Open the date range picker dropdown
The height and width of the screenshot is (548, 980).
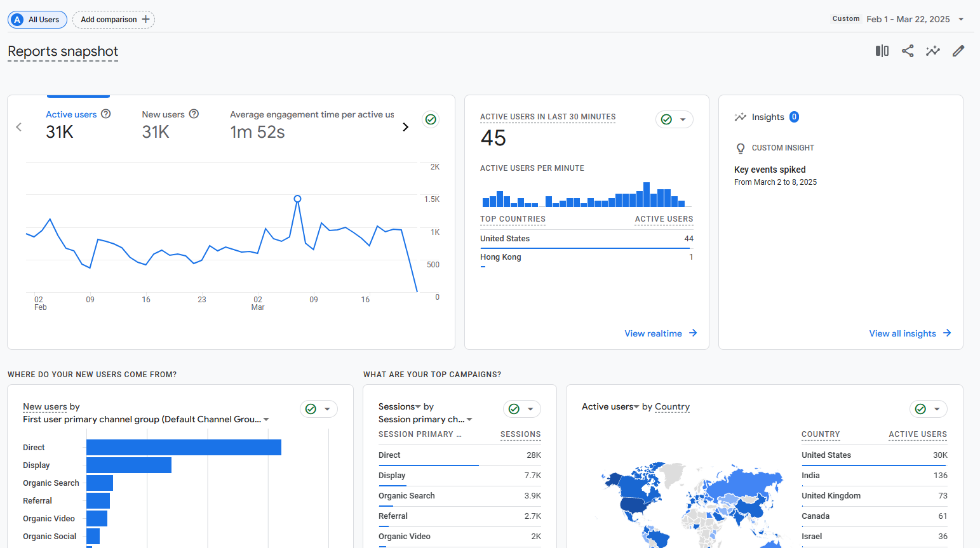pos(961,19)
